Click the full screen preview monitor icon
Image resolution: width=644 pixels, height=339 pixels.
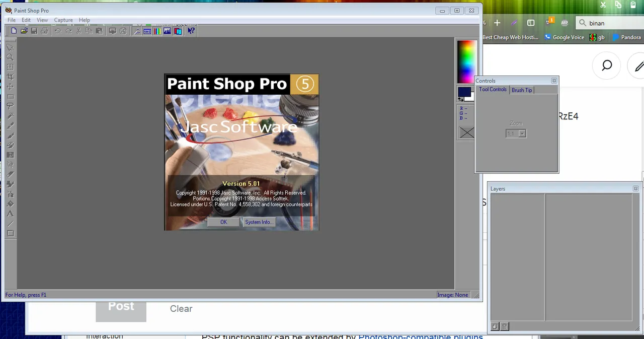pos(113,31)
